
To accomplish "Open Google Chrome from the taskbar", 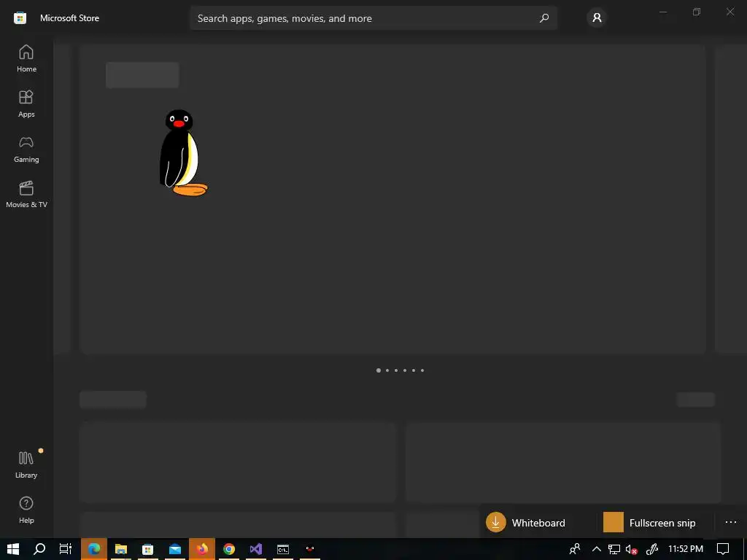I will [229, 549].
